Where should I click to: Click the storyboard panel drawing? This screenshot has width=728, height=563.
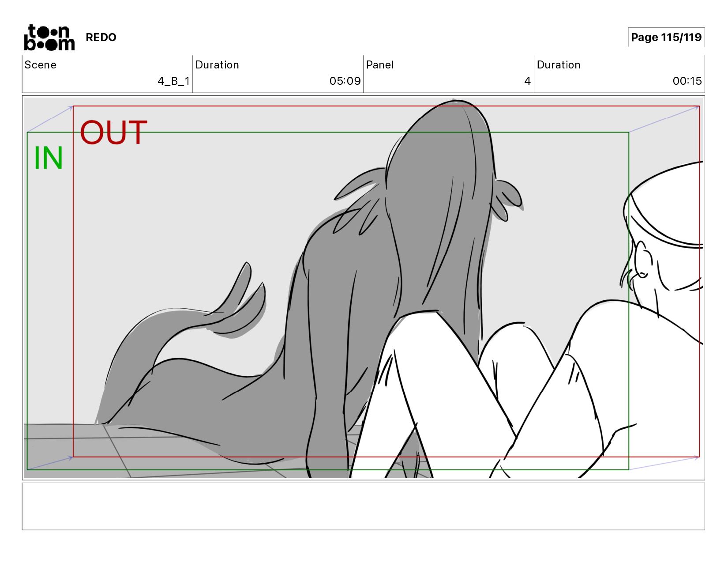tap(364, 288)
